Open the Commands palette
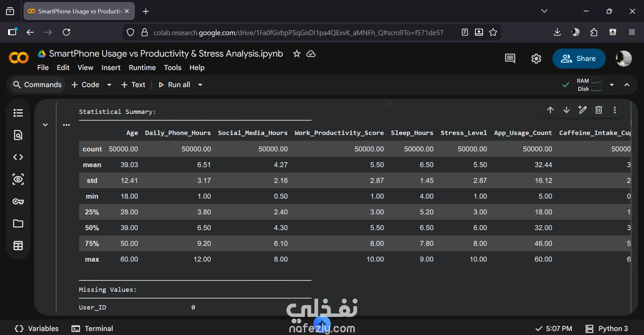This screenshot has height=335, width=644. [37, 85]
